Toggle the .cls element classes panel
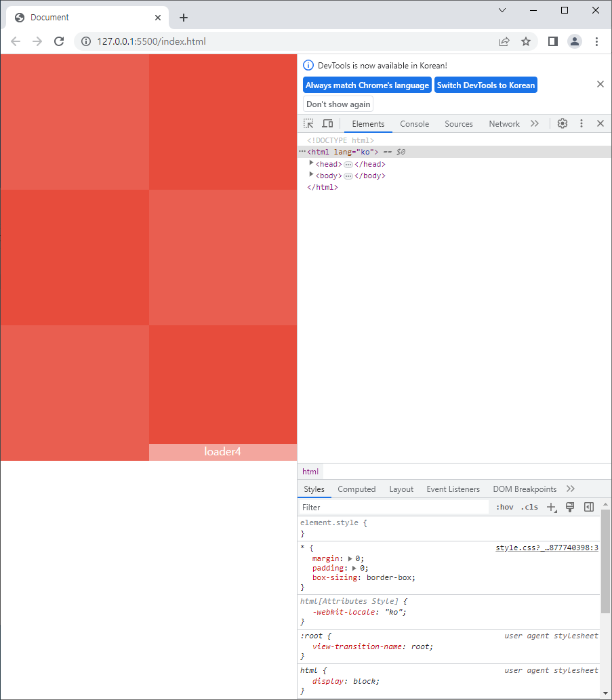The image size is (612, 700). pos(529,507)
